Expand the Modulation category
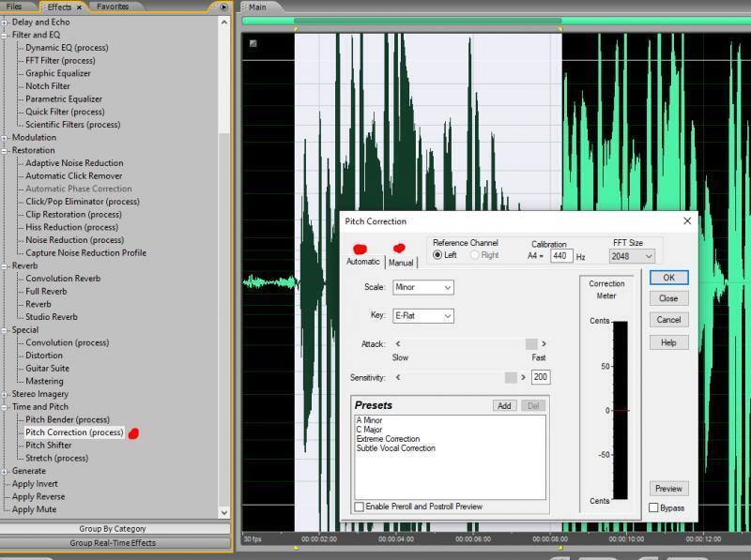The image size is (751, 560). click(5, 137)
